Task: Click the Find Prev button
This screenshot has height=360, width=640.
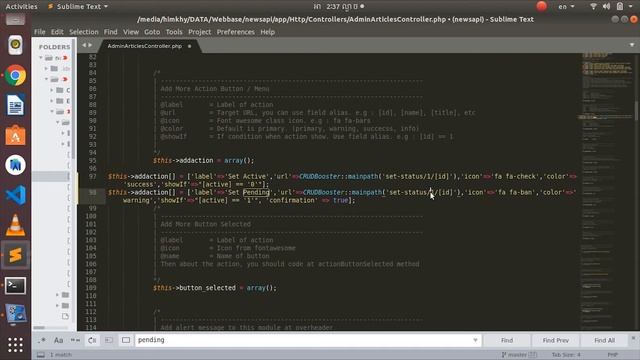Action: pyautogui.click(x=556, y=340)
